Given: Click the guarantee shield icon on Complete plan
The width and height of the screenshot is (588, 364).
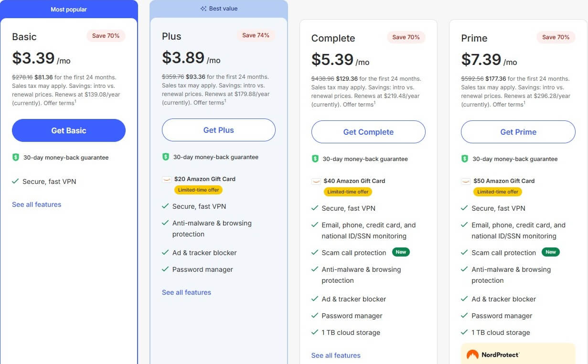Looking at the screenshot, I should (316, 159).
